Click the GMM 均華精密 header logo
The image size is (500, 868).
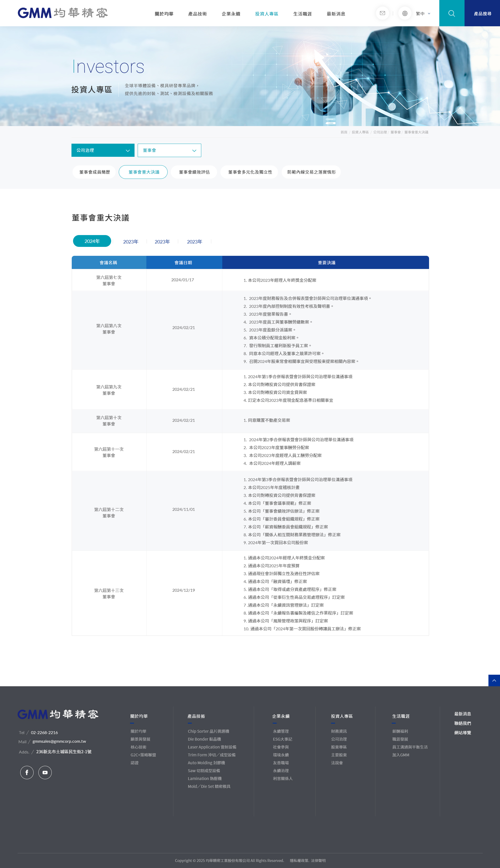[63, 13]
